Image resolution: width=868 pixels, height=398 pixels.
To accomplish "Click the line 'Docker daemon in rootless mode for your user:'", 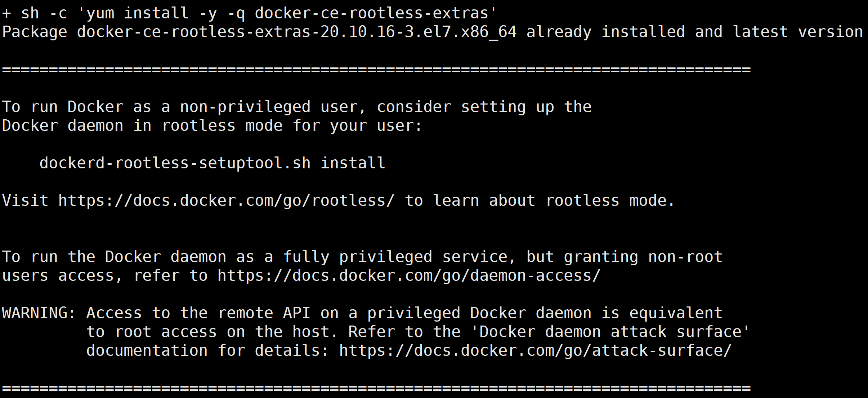I will click(212, 126).
